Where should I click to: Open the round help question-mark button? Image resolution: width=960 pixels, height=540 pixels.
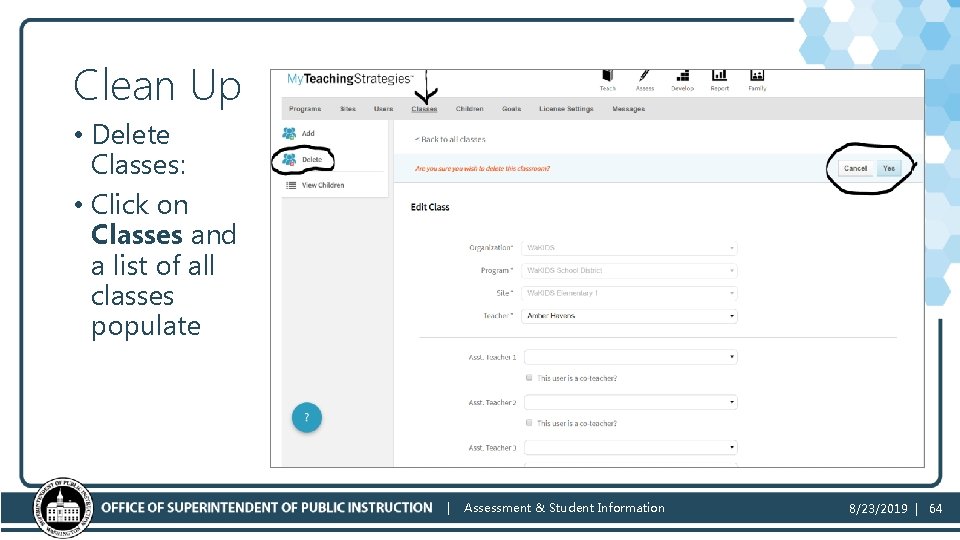[x=307, y=418]
